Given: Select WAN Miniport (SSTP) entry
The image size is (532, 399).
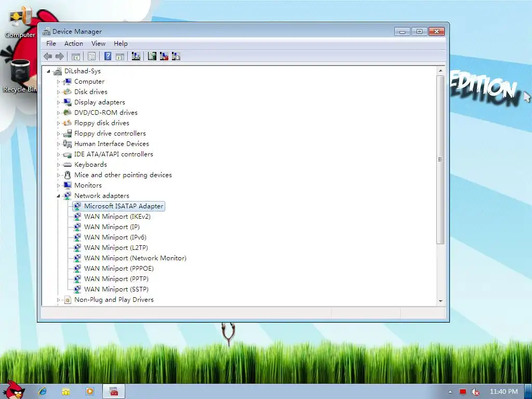Looking at the screenshot, I should [116, 289].
